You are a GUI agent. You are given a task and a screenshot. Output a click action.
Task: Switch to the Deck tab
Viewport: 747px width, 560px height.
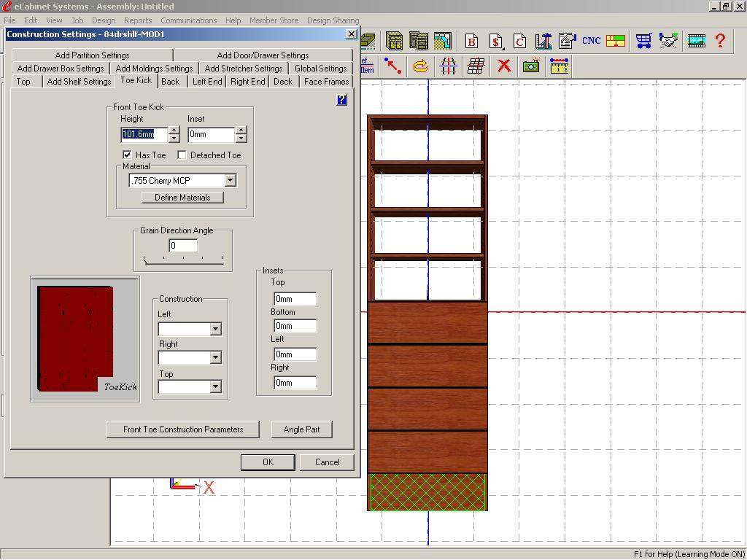pyautogui.click(x=283, y=82)
